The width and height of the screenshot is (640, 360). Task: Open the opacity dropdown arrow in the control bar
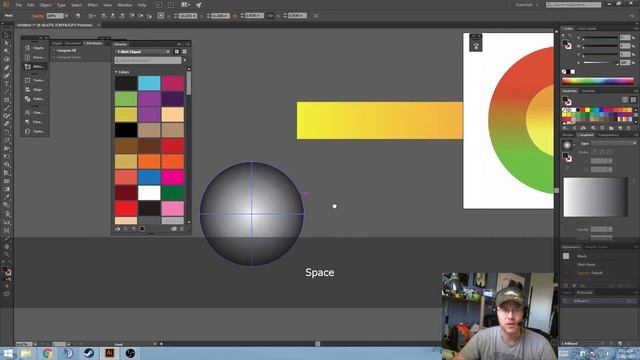[67, 16]
